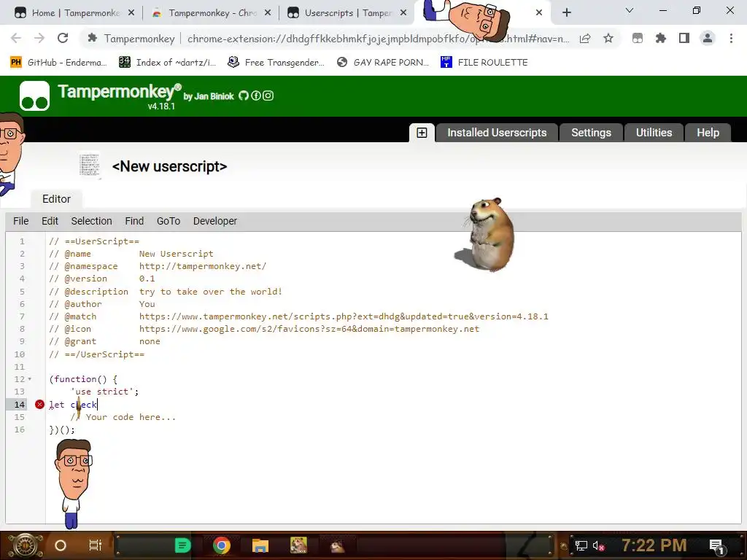The width and height of the screenshot is (747, 560).
Task: Open Cortana circle on the taskbar
Action: pyautogui.click(x=61, y=545)
